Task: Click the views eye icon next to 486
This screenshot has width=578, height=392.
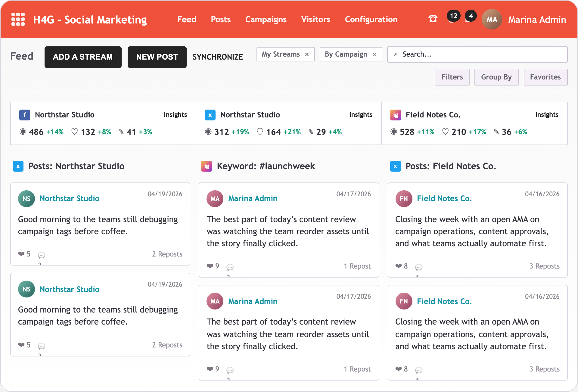Action: point(23,132)
